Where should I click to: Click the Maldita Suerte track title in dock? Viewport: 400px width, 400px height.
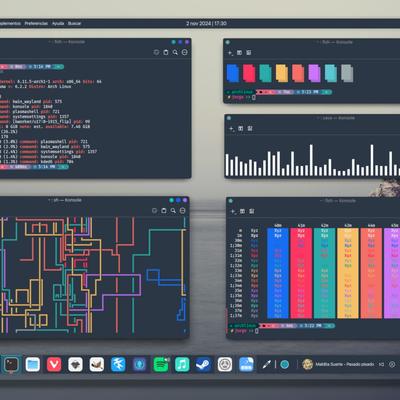[x=345, y=364]
